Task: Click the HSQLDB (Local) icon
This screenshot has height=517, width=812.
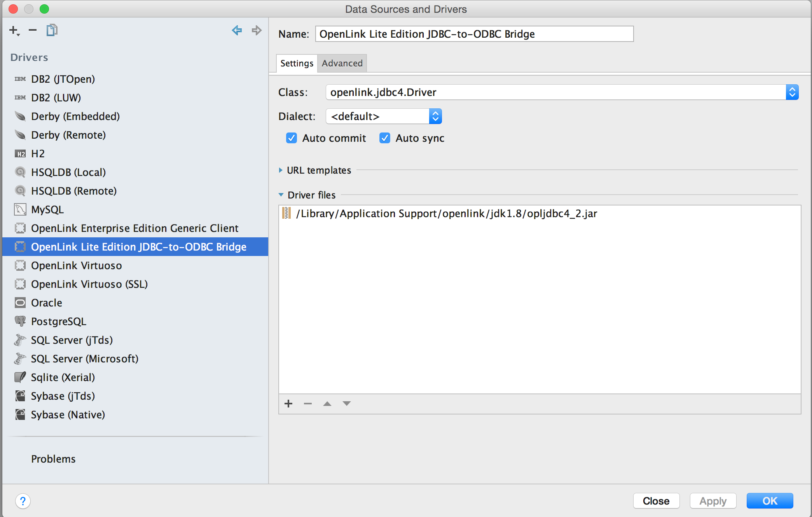Action: pos(20,172)
